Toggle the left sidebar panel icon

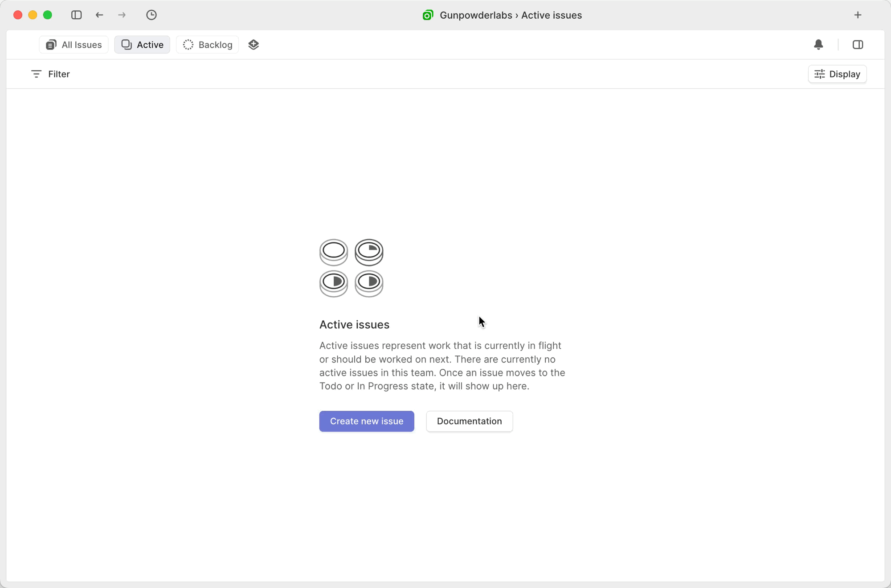coord(76,15)
